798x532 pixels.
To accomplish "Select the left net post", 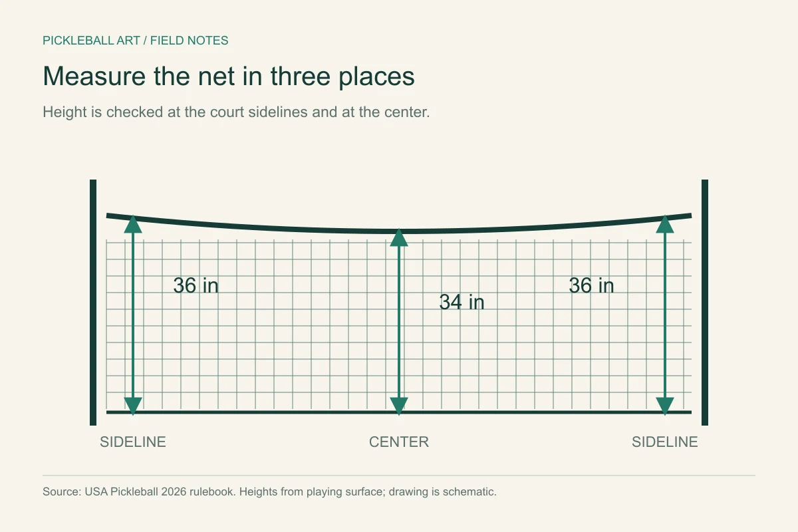I will pyautogui.click(x=93, y=303).
